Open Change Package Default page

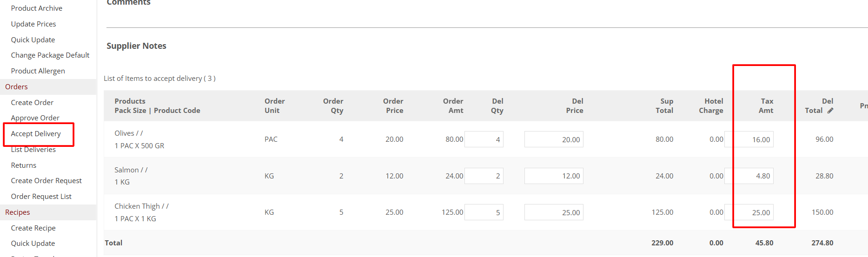[50, 55]
